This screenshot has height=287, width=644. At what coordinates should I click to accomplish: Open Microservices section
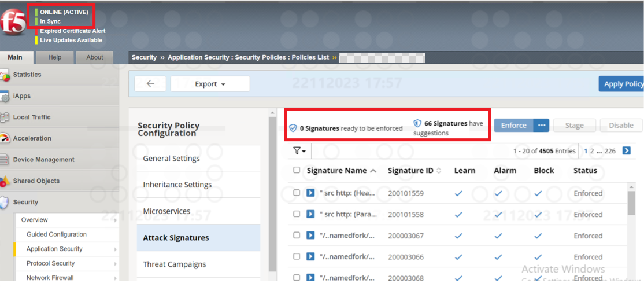199,211
